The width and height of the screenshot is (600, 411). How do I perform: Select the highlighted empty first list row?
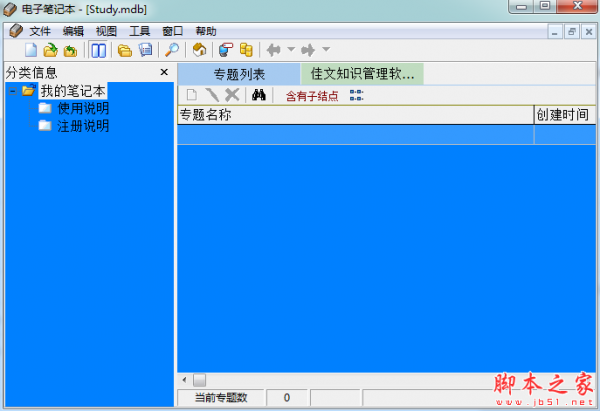point(386,135)
